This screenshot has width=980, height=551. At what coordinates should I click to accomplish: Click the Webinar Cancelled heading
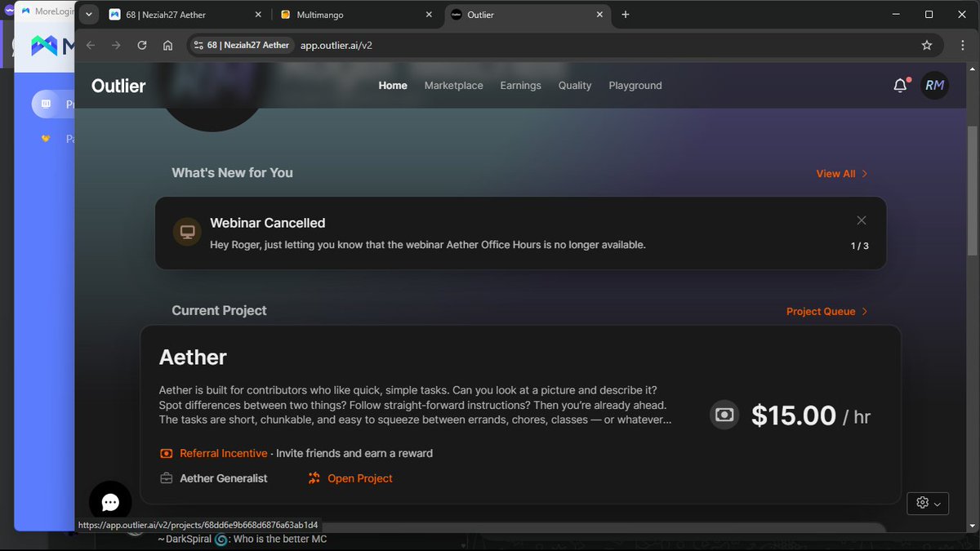268,223
